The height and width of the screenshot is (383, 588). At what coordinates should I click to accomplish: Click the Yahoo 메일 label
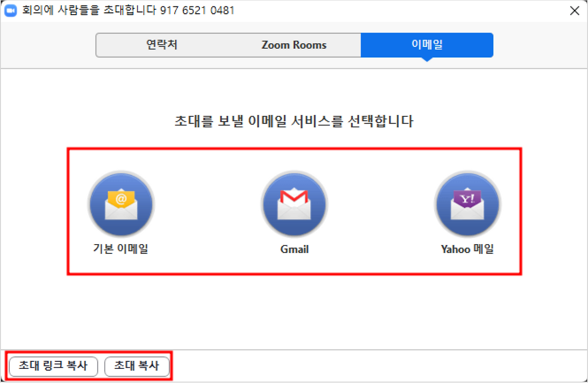pos(467,249)
